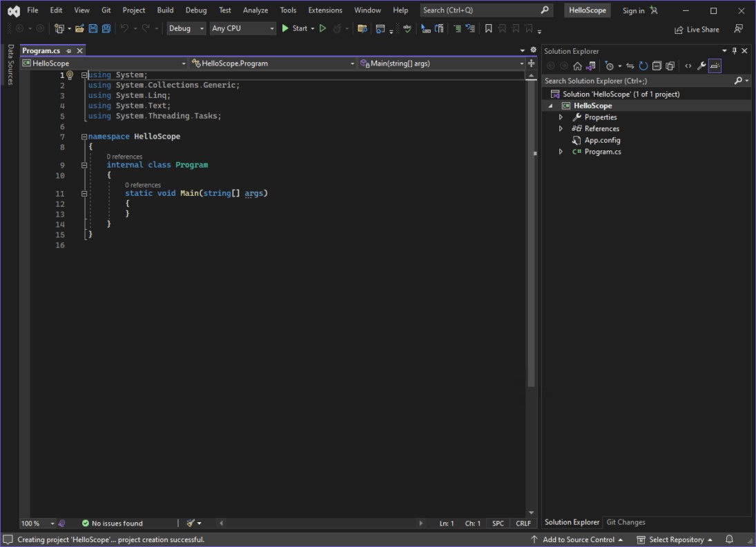
Task: Click the Save All icon
Action: pyautogui.click(x=106, y=28)
